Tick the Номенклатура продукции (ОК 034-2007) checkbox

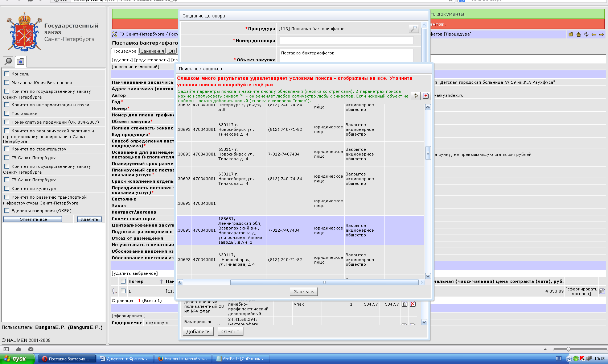tap(7, 122)
